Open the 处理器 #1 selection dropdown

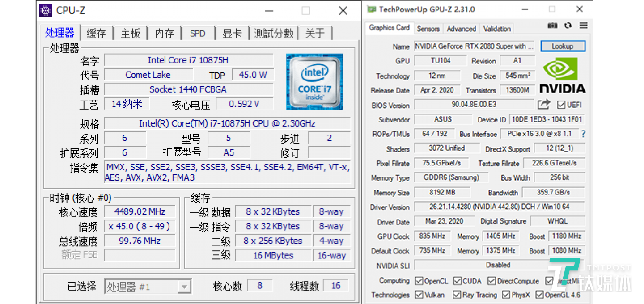click(184, 287)
